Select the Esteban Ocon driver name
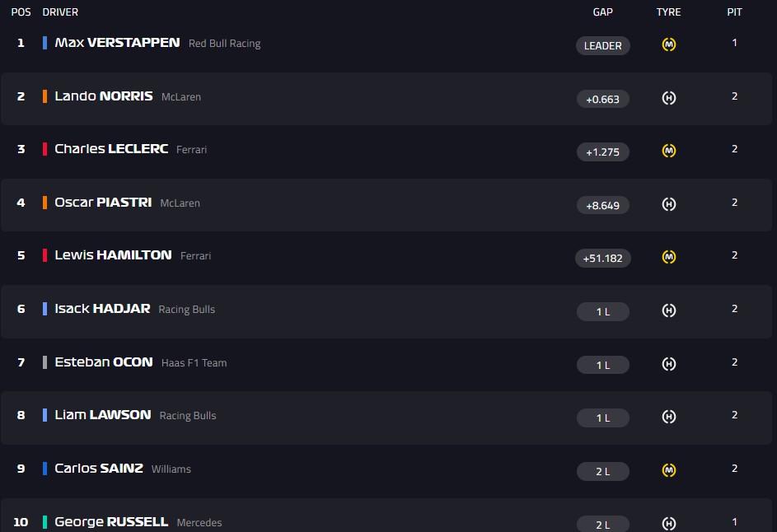The height and width of the screenshot is (532, 777). click(x=104, y=362)
